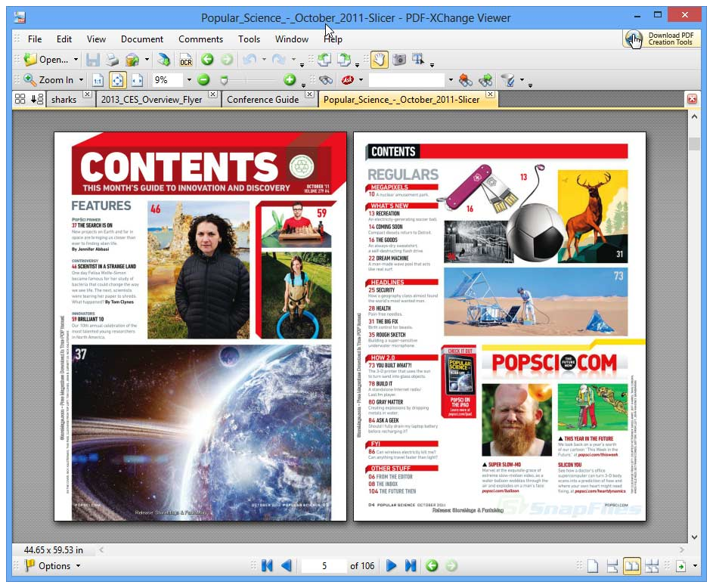Save the document with the floppy disk icon
The image size is (713, 588).
pyautogui.click(x=93, y=60)
